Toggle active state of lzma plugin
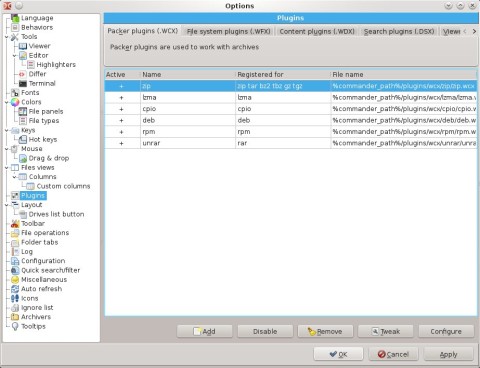480x368 pixels. [x=121, y=98]
